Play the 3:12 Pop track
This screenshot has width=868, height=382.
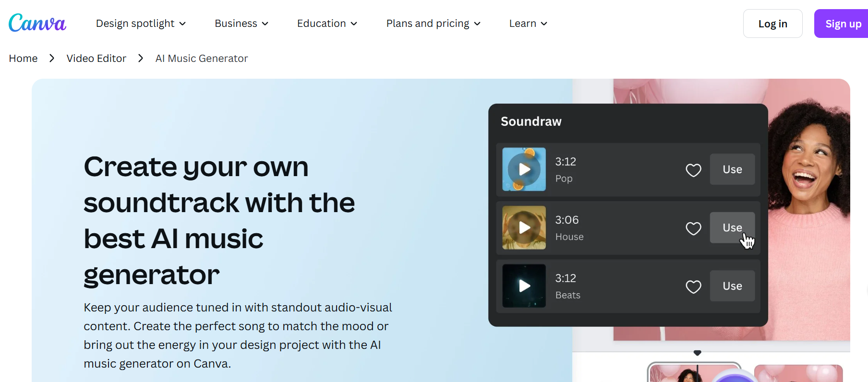[x=524, y=169]
